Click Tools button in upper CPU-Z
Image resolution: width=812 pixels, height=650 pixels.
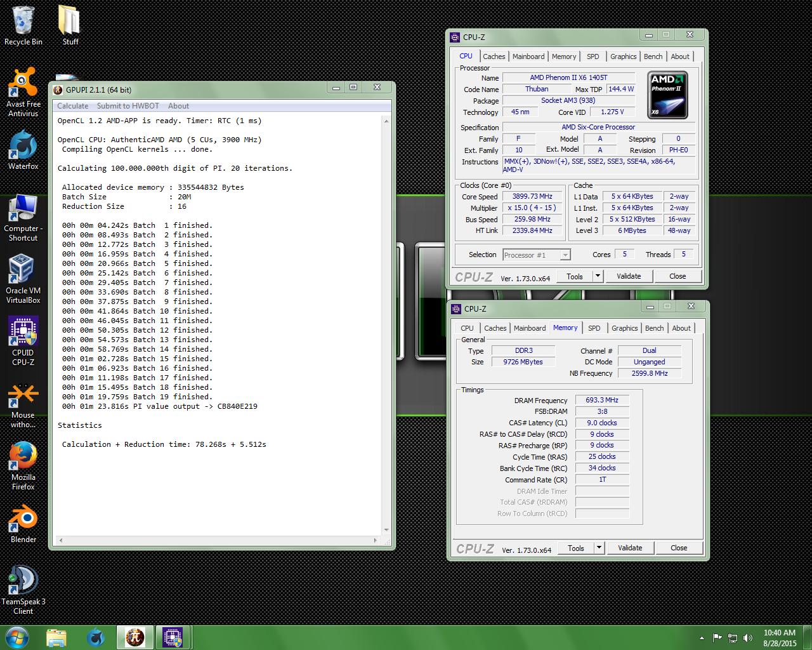575,276
